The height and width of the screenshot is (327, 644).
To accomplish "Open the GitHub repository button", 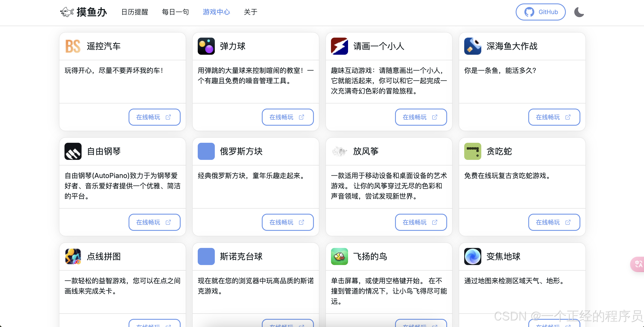I will 540,12.
